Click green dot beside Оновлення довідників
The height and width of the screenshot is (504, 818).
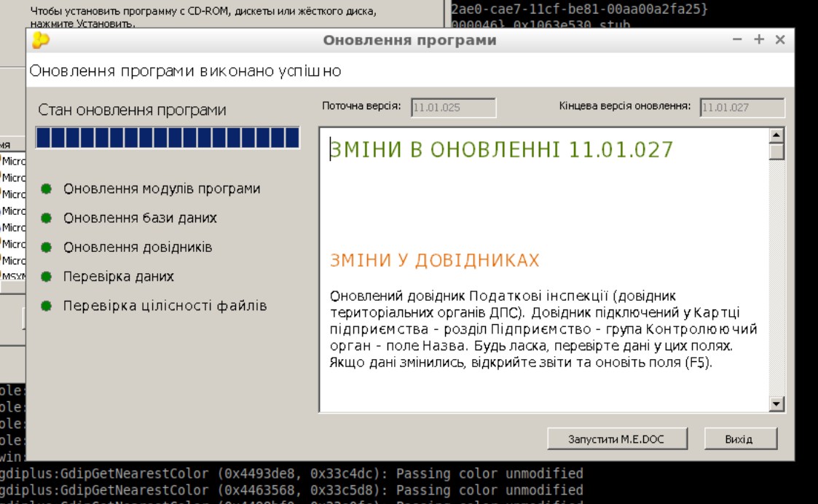pos(47,248)
